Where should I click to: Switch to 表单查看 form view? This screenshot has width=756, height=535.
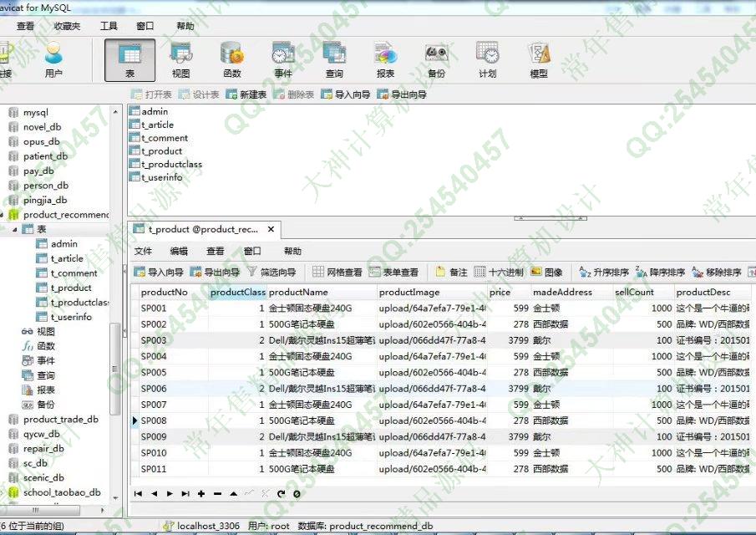[393, 272]
